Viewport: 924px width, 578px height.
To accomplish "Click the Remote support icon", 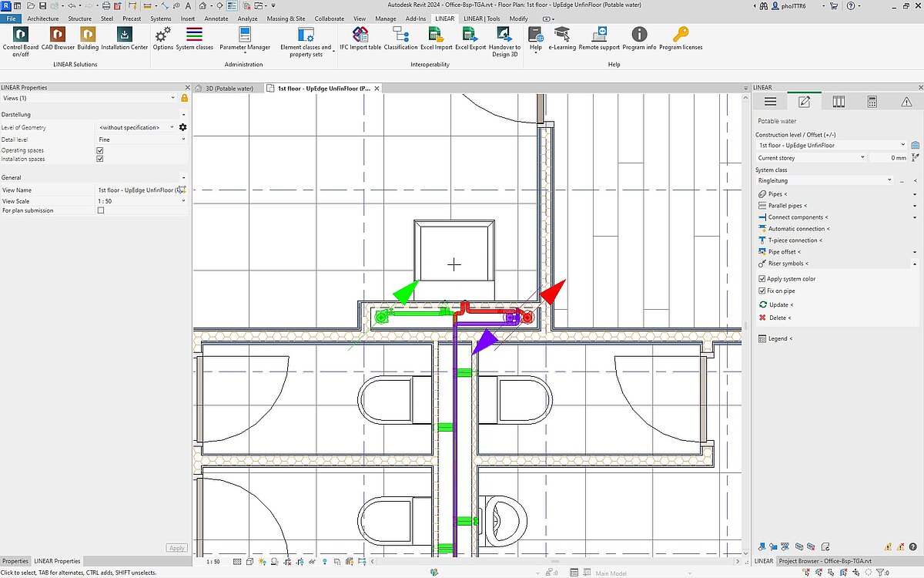I will click(599, 36).
